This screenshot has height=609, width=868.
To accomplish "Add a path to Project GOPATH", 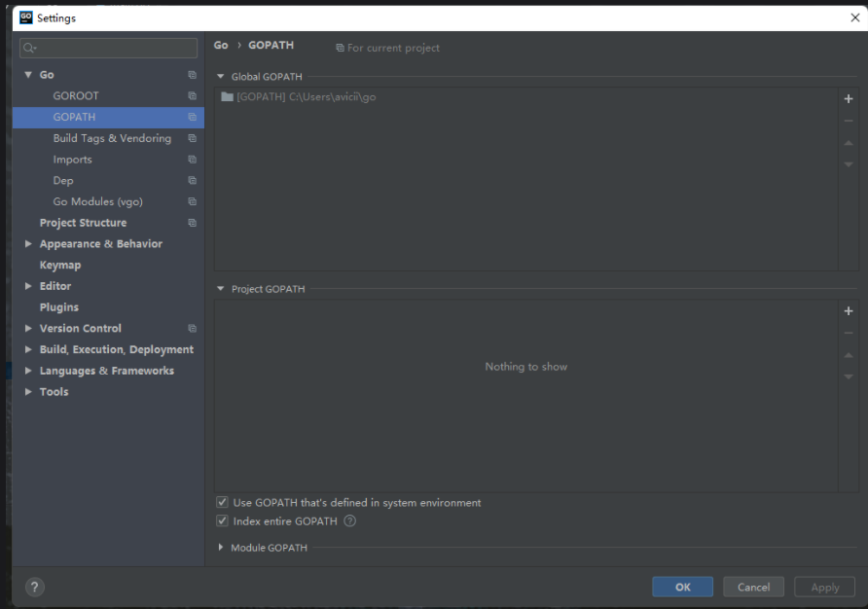I will click(x=849, y=311).
